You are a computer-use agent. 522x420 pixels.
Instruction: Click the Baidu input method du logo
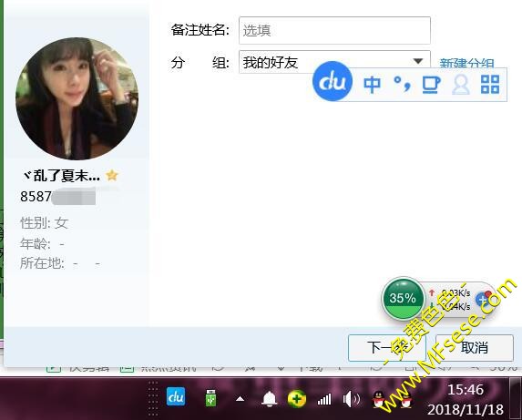(x=333, y=81)
